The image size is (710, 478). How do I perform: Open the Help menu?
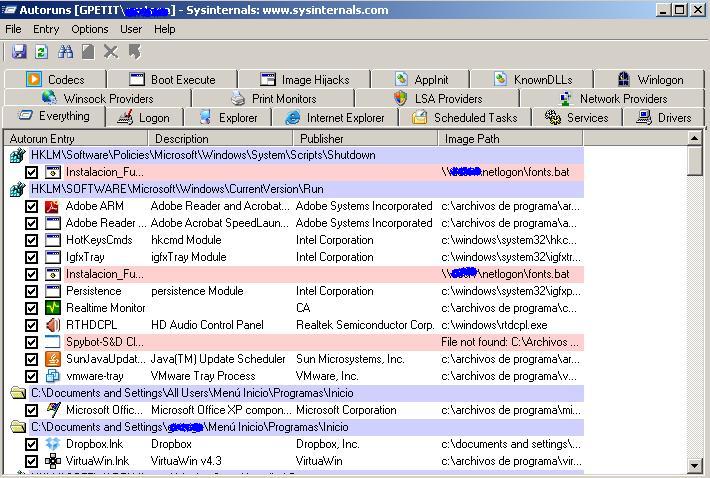pos(164,29)
